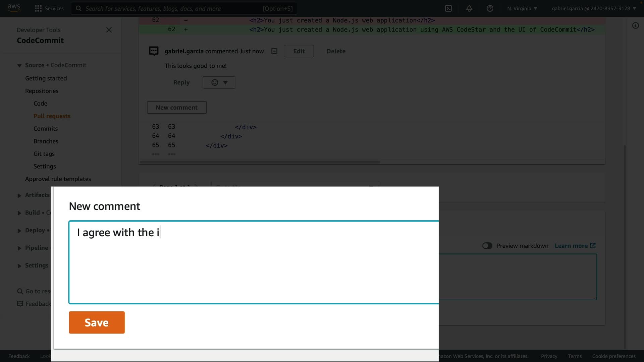The width and height of the screenshot is (644, 362).
Task: Open the info panel icon
Action: tap(635, 25)
